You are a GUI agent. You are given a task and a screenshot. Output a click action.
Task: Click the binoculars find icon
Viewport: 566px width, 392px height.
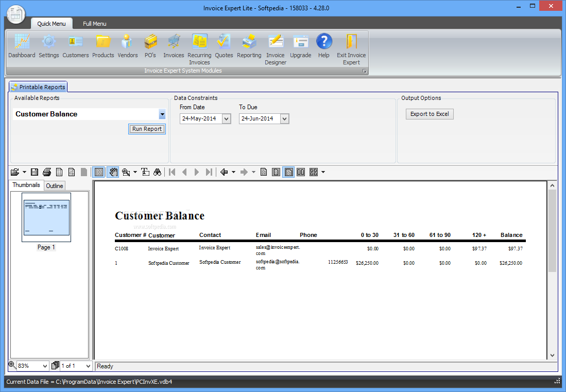(158, 172)
